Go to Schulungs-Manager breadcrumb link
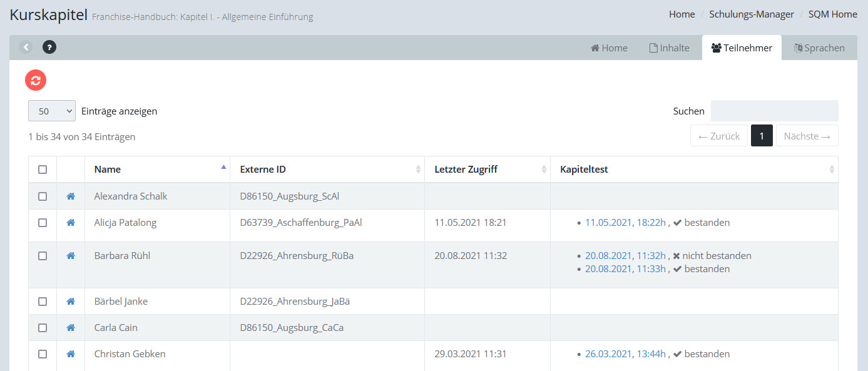Screen dimensions: 868x371 pyautogui.click(x=751, y=14)
